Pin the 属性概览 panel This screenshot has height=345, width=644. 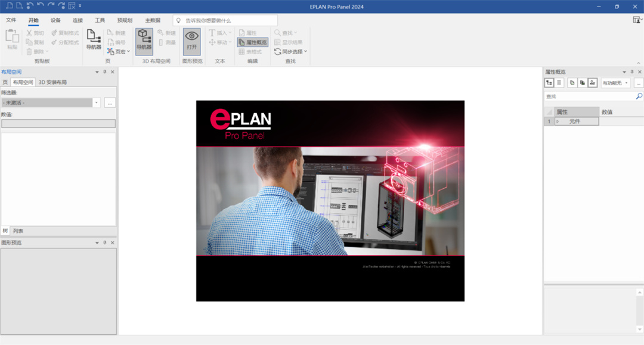click(x=632, y=72)
